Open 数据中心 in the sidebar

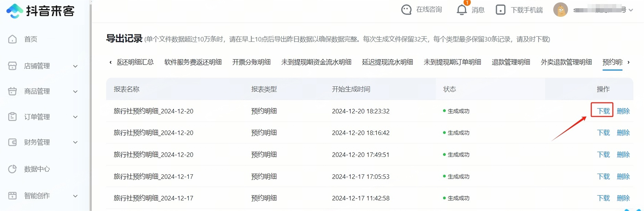(x=37, y=169)
